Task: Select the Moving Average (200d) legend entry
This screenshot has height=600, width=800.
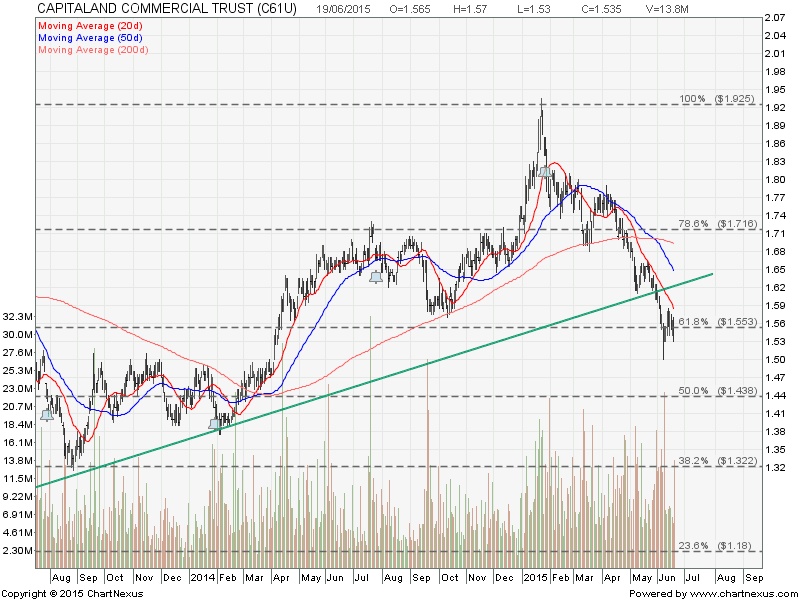Action: coord(93,50)
